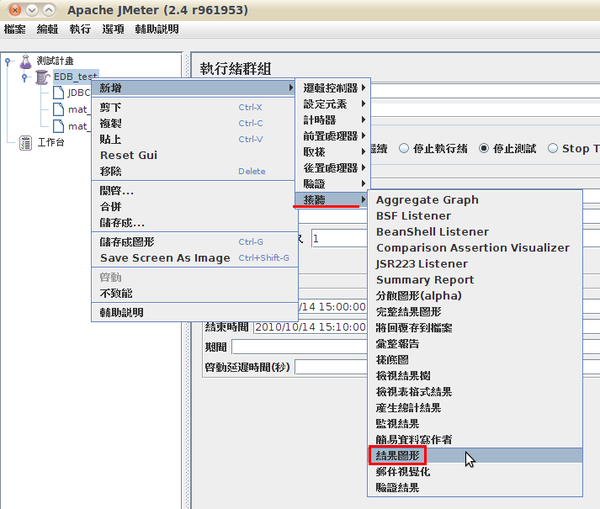The image size is (600, 509).
Task: Select 工作台 node in the tree
Action: [x=51, y=143]
